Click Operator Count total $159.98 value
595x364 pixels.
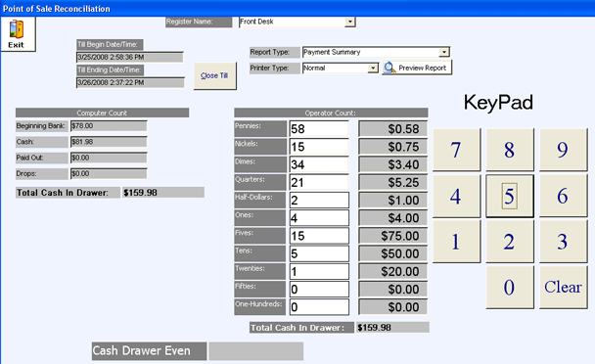pos(392,328)
